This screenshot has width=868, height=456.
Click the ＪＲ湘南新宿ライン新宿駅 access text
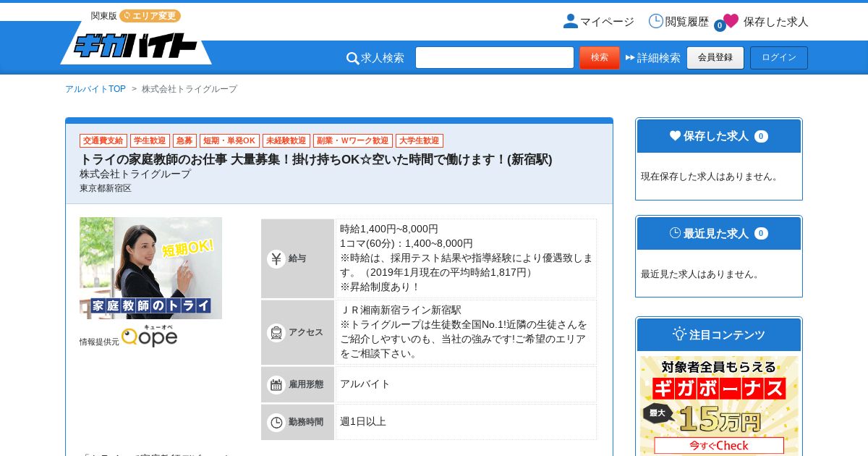(x=401, y=310)
